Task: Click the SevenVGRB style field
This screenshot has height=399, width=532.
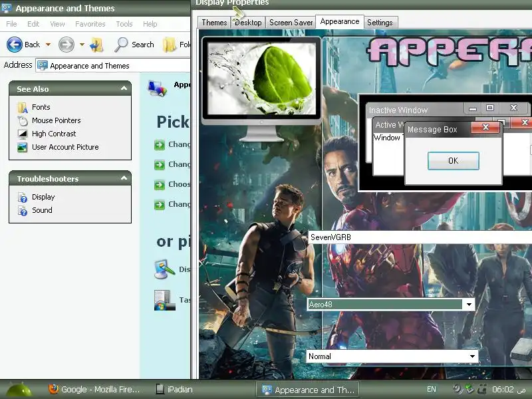Action: click(x=420, y=237)
